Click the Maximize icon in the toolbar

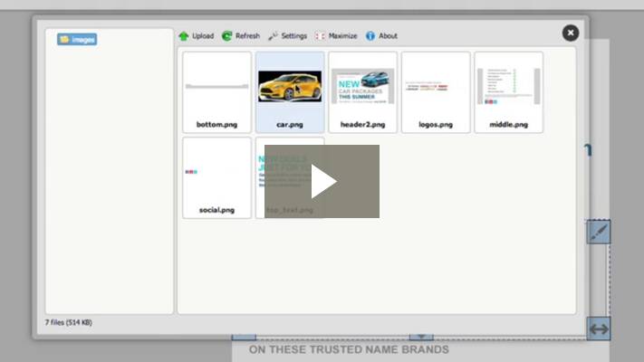[x=320, y=36]
